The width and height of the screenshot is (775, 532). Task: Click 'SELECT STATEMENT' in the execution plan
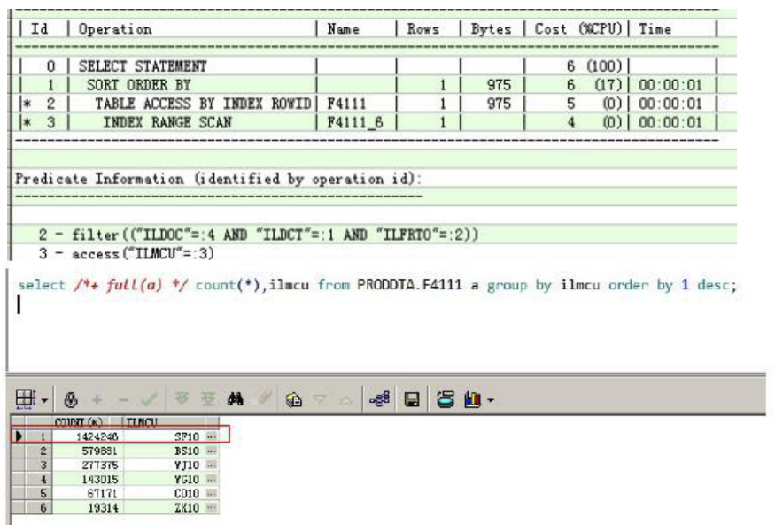coord(143,66)
